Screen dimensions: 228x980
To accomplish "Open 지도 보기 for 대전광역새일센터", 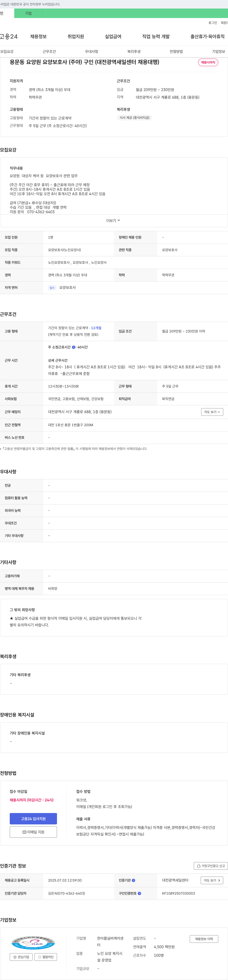I will (212, 880).
